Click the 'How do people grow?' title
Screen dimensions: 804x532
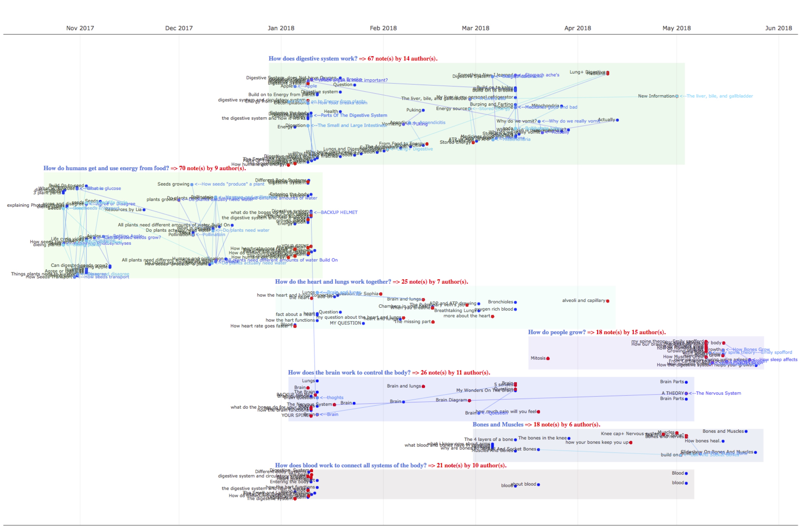point(557,332)
